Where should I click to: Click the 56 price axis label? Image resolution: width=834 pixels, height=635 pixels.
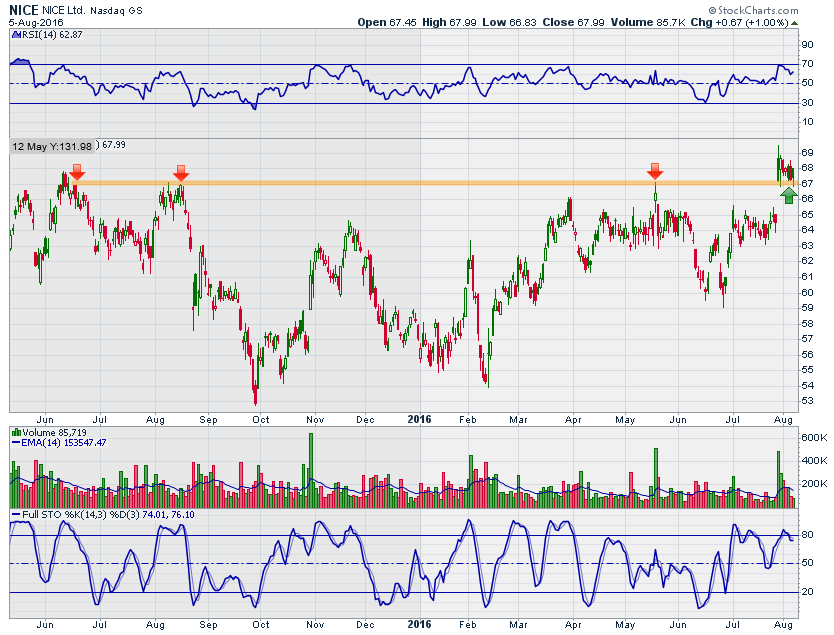[807, 355]
